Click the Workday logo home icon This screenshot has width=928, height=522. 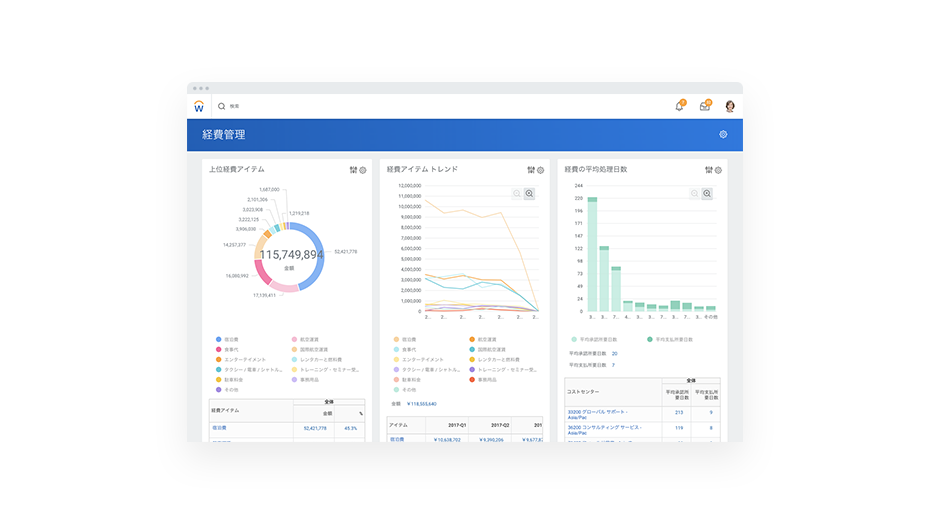coord(199,106)
